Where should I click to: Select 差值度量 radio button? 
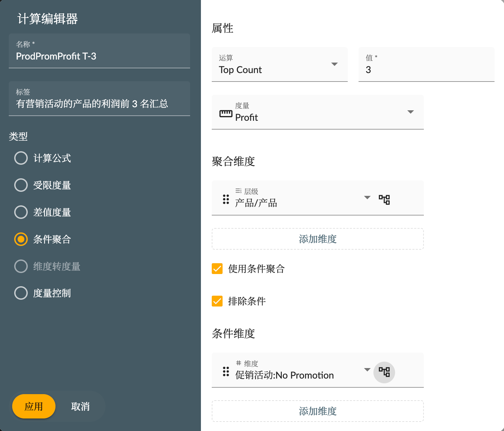coord(21,212)
